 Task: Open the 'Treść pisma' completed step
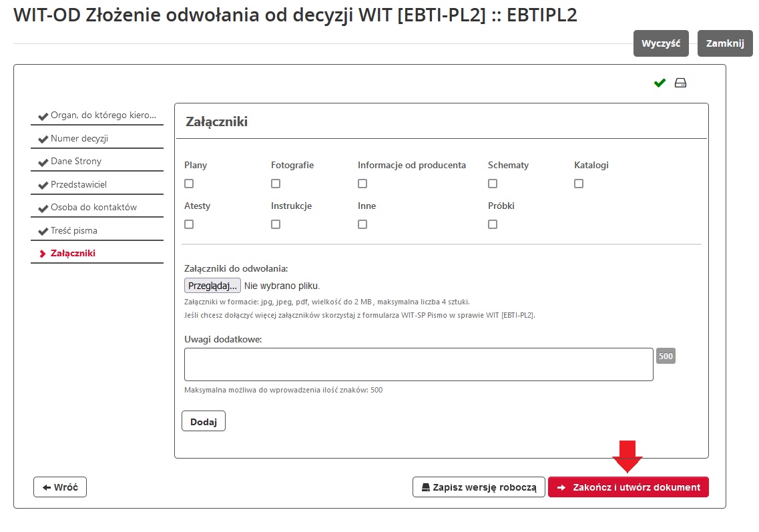(x=73, y=230)
